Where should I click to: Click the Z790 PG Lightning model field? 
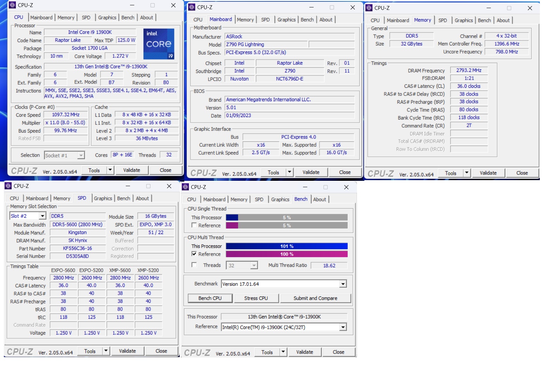tap(266, 44)
